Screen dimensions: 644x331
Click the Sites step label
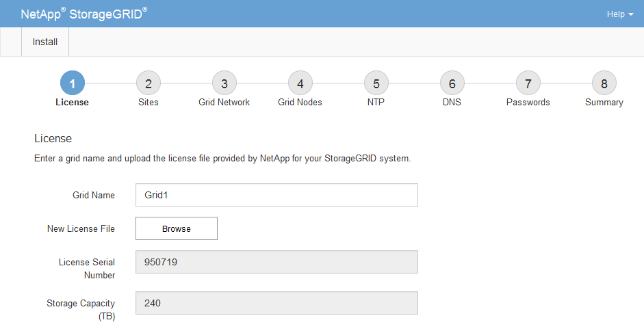(148, 103)
